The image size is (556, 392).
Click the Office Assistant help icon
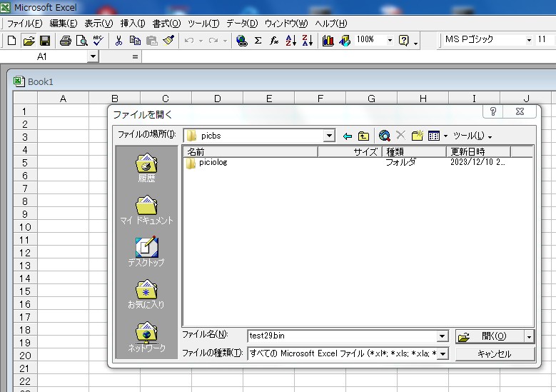pos(404,41)
